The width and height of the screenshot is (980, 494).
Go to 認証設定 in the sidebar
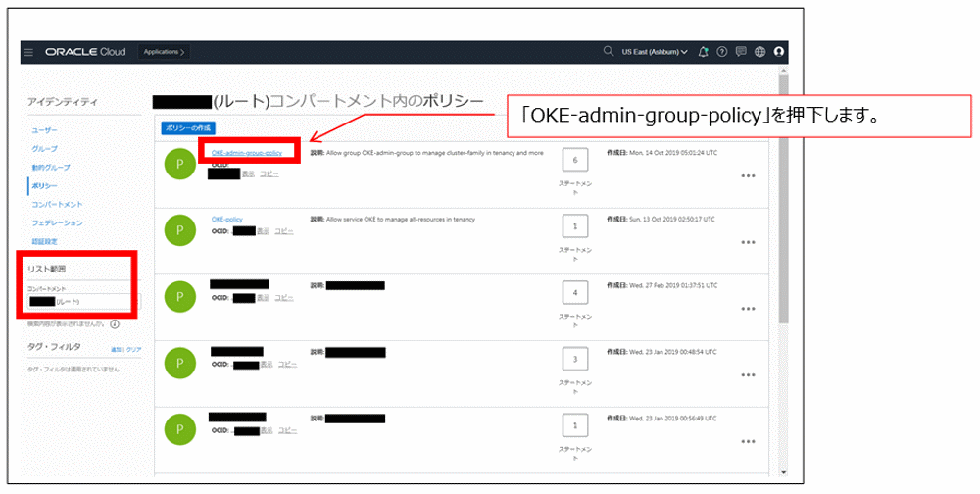[x=44, y=241]
